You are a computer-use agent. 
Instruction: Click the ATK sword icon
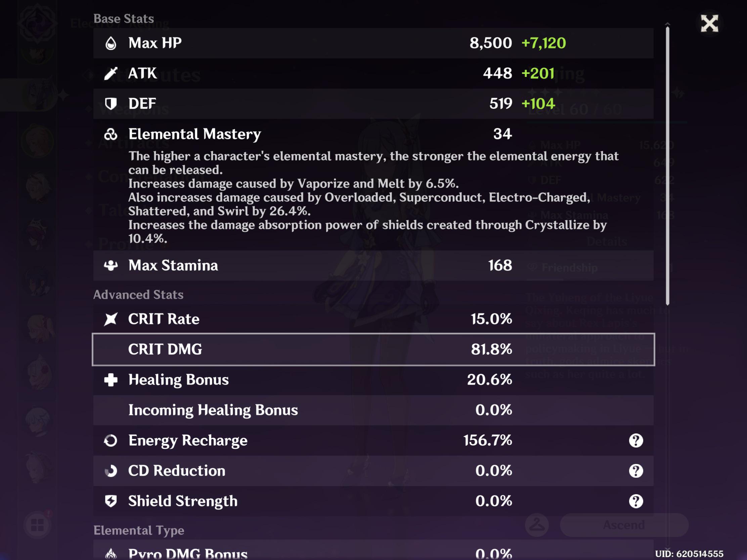point(112,73)
